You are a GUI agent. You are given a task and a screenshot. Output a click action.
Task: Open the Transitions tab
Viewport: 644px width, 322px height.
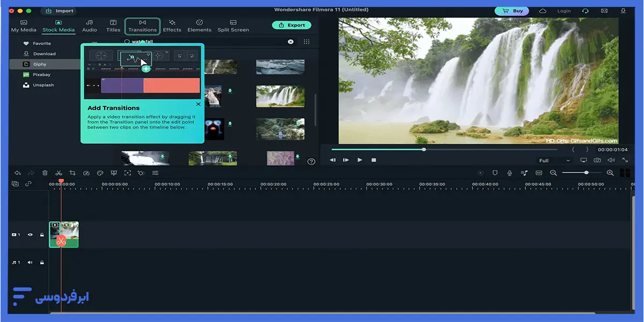142,26
